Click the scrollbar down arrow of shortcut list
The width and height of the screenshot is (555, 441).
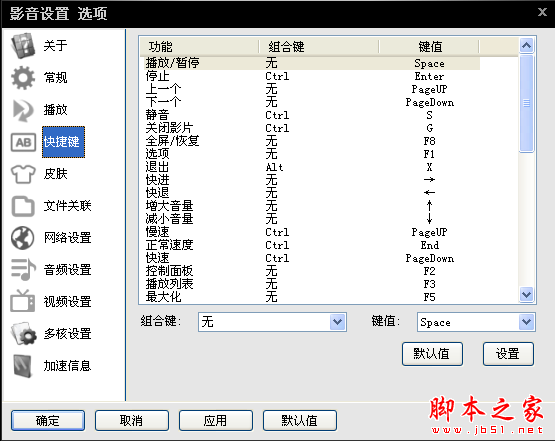[526, 294]
